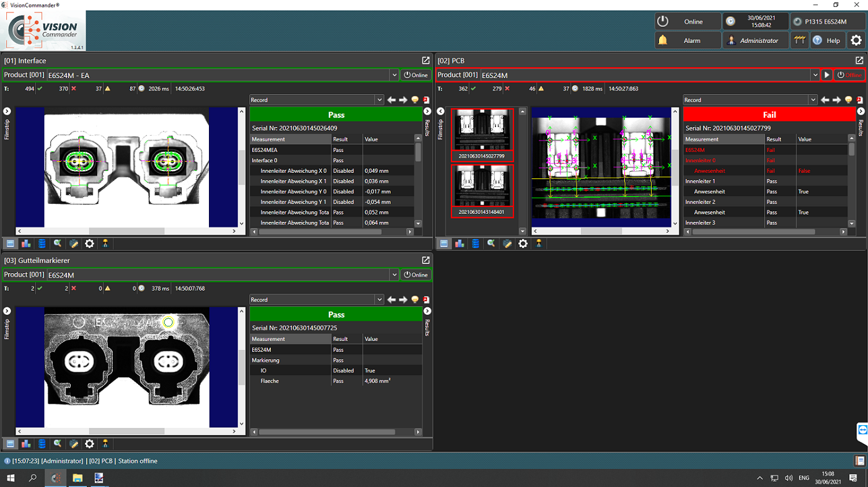Click the lightbulb icon above the Interface results

414,100
